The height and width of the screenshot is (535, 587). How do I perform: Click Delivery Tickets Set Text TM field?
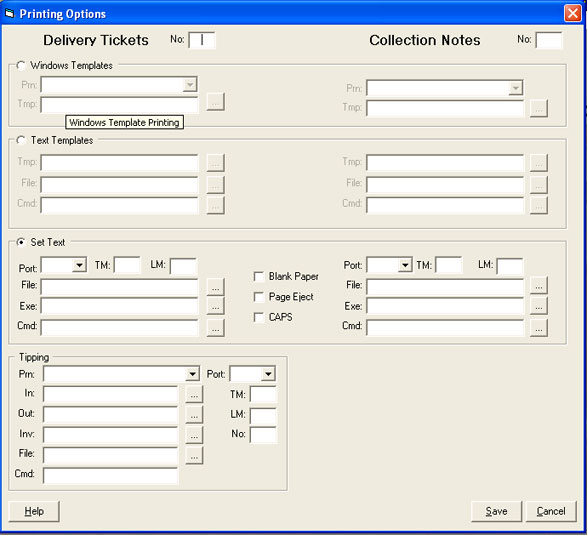click(x=127, y=265)
